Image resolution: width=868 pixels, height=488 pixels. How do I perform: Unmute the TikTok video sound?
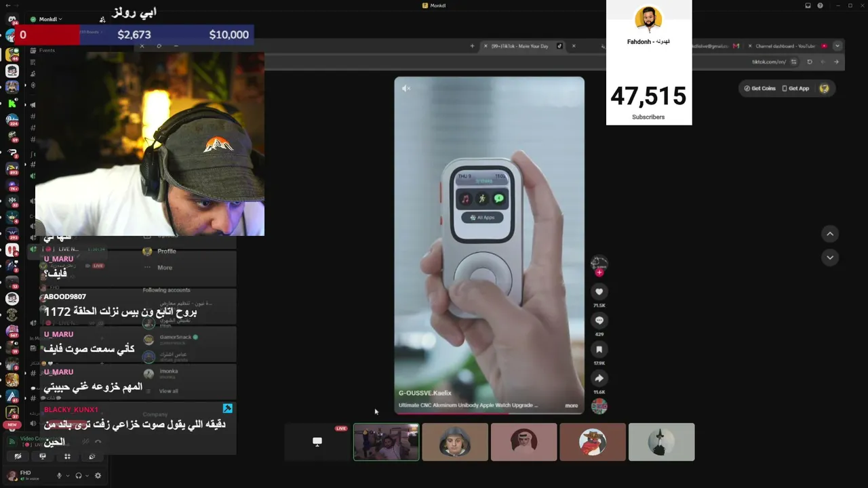tap(406, 88)
